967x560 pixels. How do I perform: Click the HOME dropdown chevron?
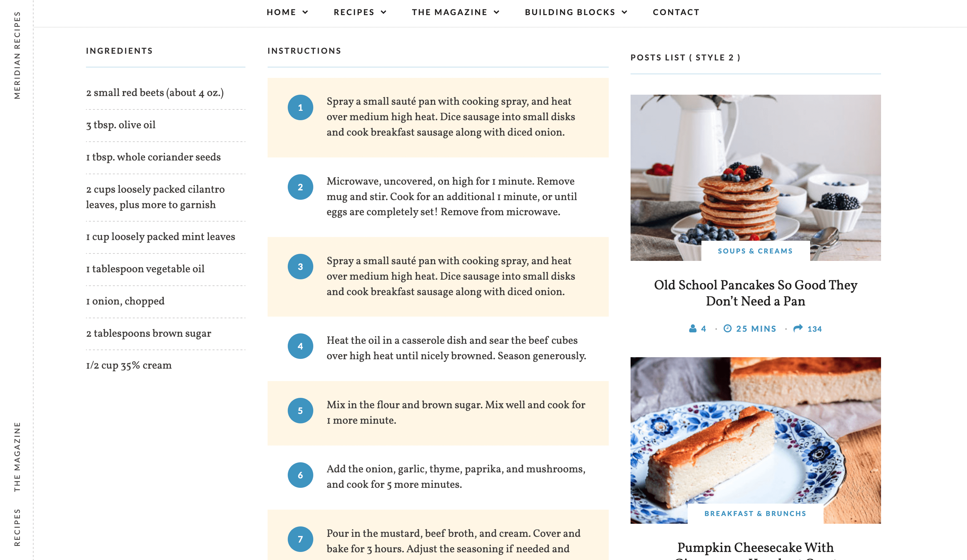coord(305,12)
